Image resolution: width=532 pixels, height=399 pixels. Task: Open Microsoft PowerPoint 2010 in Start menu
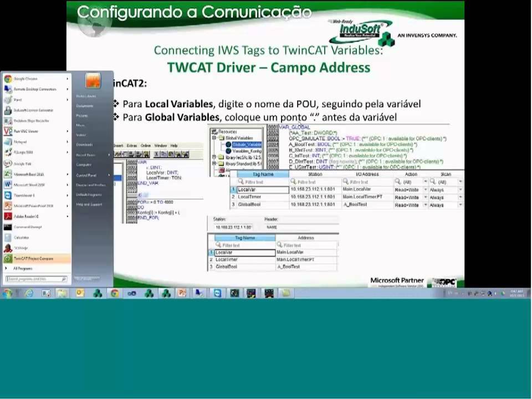(x=35, y=206)
